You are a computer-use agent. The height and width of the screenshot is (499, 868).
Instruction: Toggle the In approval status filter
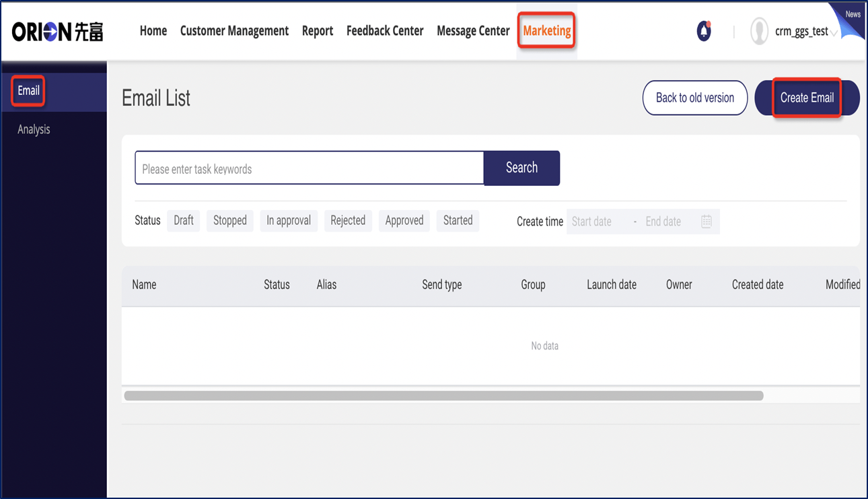(x=289, y=220)
